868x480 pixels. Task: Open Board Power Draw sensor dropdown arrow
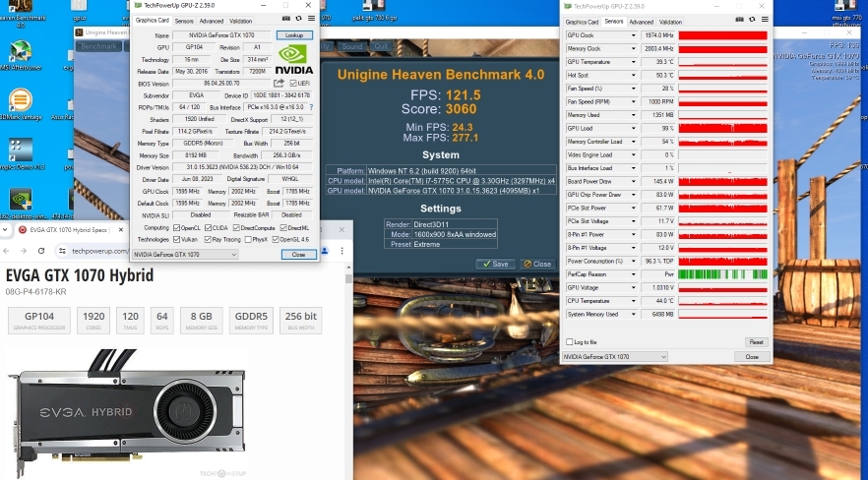tap(634, 181)
